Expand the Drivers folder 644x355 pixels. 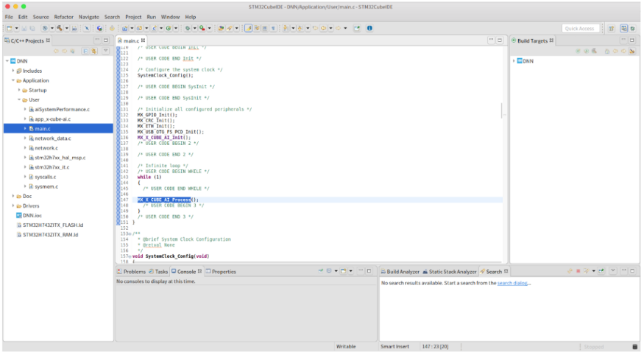tap(13, 205)
